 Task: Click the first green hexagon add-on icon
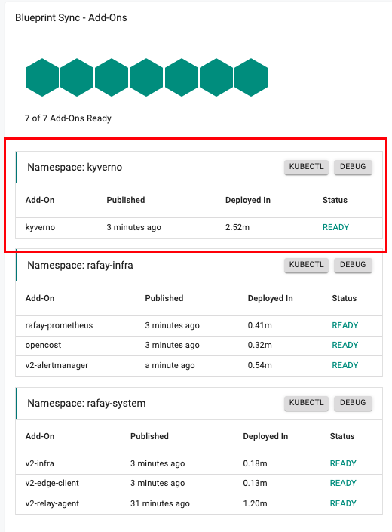tap(42, 78)
